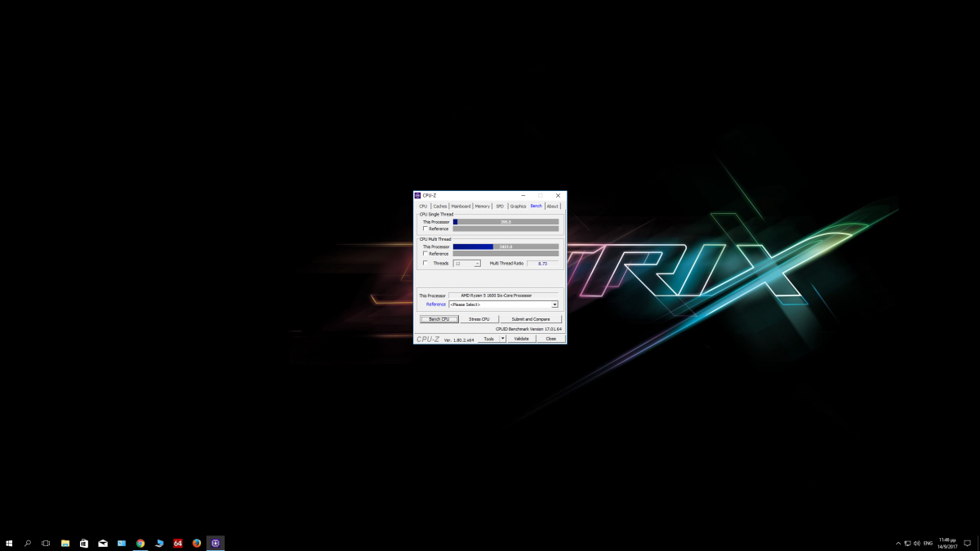980x551 pixels.
Task: Open the Windows Start menu
Action: point(9,543)
